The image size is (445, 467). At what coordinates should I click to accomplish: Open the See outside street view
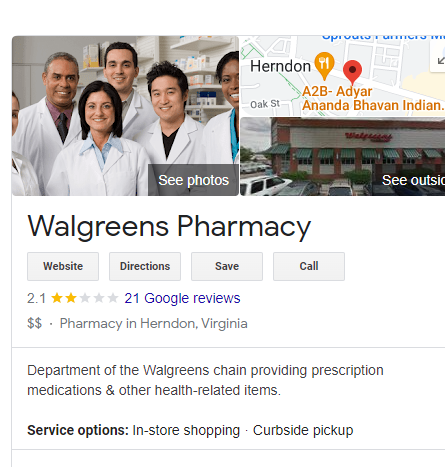pyautogui.click(x=413, y=180)
